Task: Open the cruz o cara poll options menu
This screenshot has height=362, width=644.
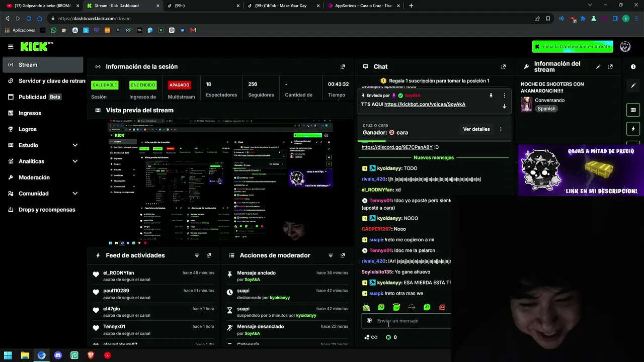Action: [501, 129]
